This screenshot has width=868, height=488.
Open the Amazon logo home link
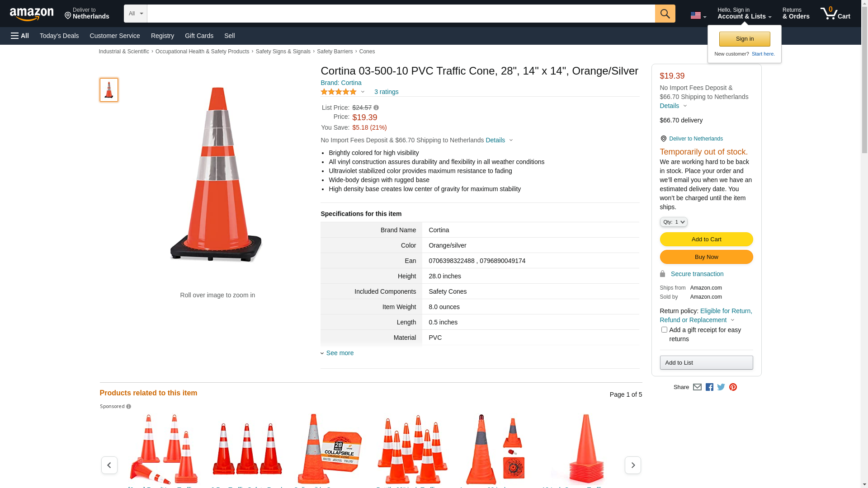coord(32,14)
